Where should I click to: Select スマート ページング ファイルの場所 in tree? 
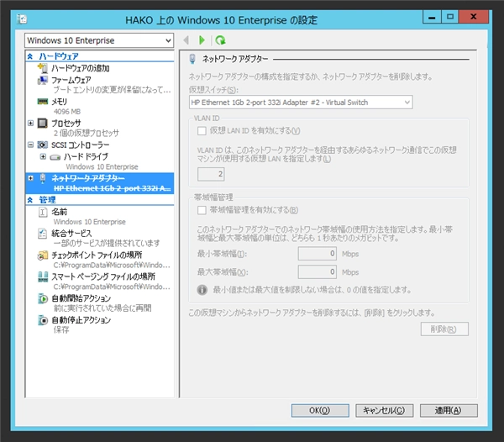tap(103, 276)
